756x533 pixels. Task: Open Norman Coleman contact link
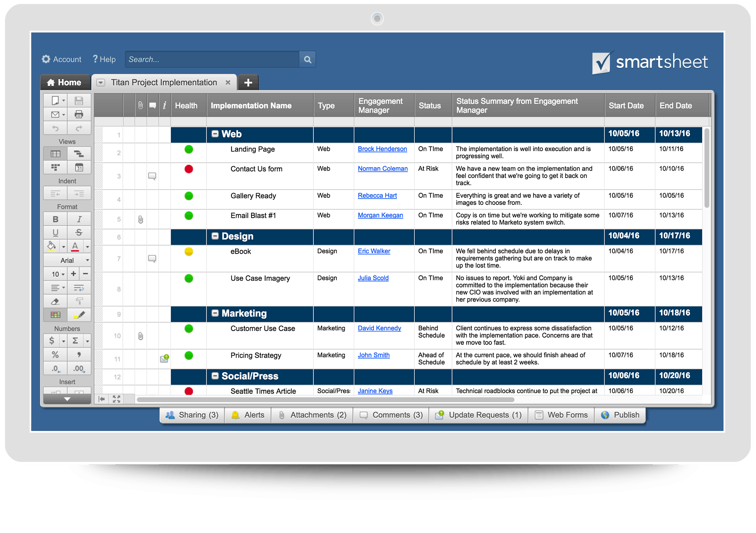(383, 169)
